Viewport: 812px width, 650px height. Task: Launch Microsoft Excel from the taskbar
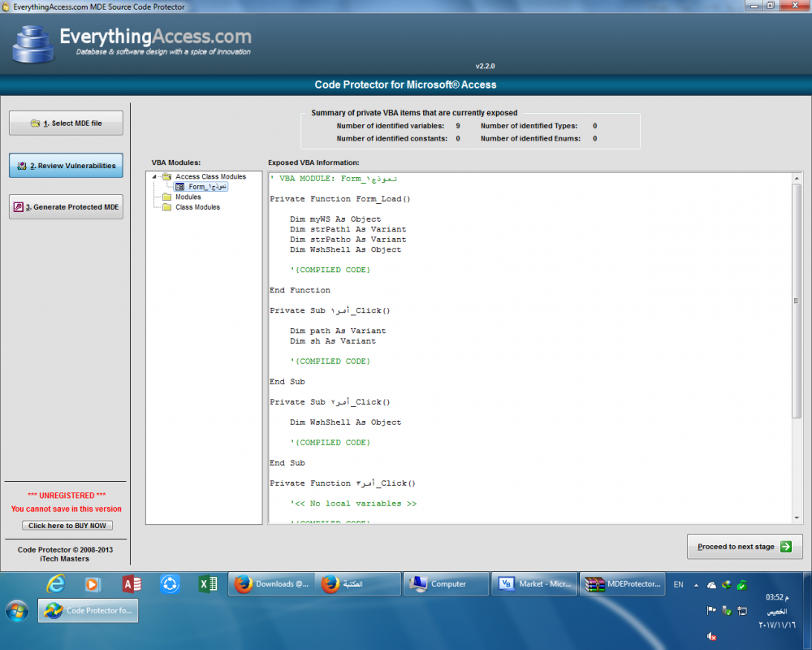pyautogui.click(x=208, y=584)
